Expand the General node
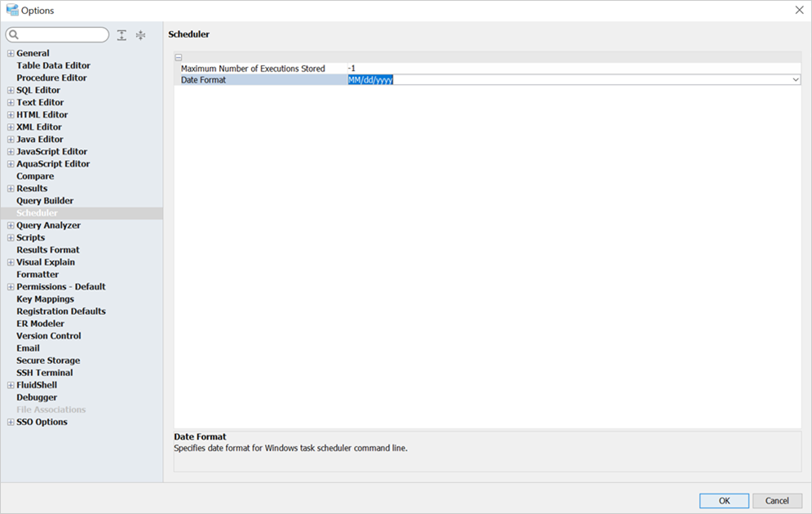This screenshot has width=812, height=514. [11, 53]
